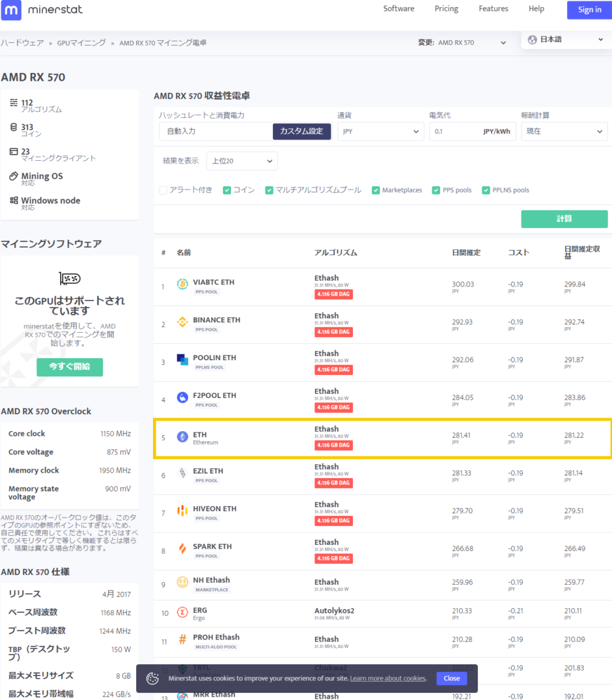Viewport: 612px width, 700px height.
Task: Expand the 上位20 results dropdown
Action: pyautogui.click(x=242, y=161)
